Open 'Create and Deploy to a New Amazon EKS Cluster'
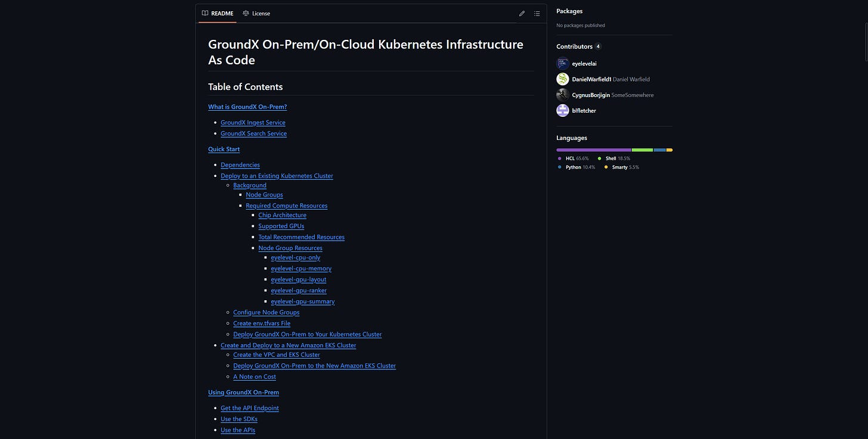Image resolution: width=868 pixels, height=439 pixels. point(289,345)
